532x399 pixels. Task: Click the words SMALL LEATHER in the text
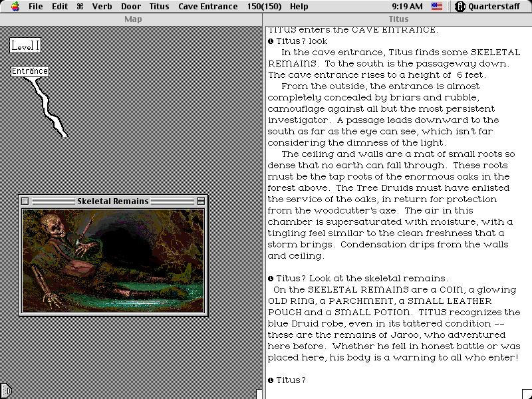point(450,301)
